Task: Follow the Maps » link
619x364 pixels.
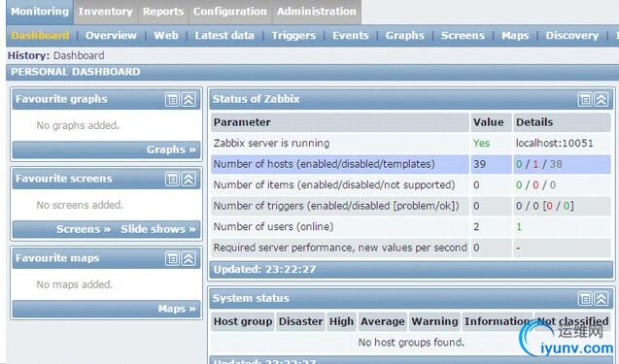Action: click(x=177, y=309)
